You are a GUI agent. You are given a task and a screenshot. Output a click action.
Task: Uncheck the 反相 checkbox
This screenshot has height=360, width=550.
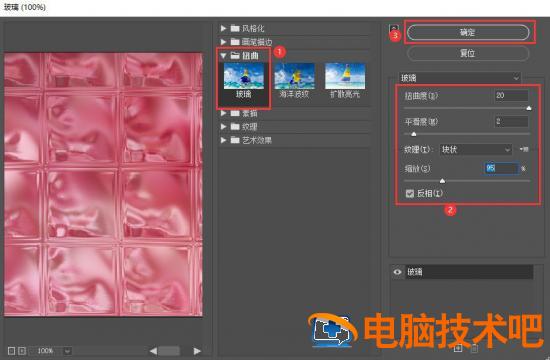[409, 194]
